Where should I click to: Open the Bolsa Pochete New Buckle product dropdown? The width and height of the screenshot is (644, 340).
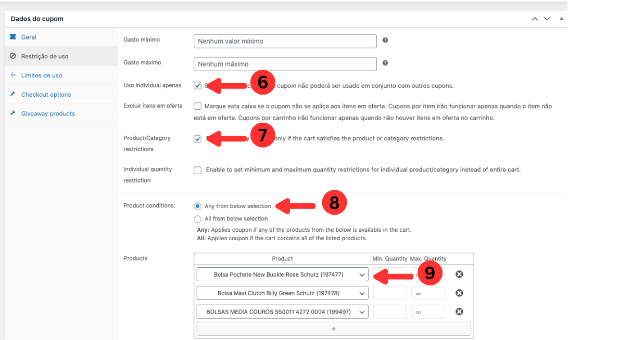(x=282, y=274)
